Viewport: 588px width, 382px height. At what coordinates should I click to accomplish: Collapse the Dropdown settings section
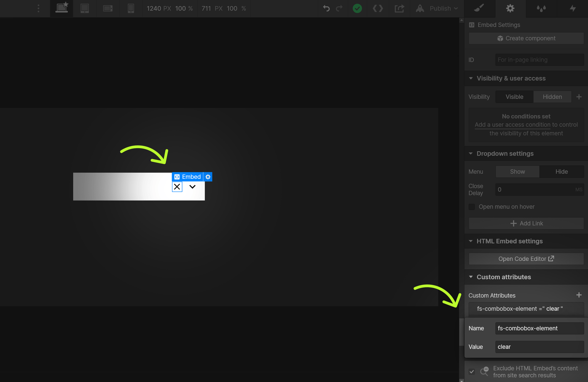[x=471, y=153]
